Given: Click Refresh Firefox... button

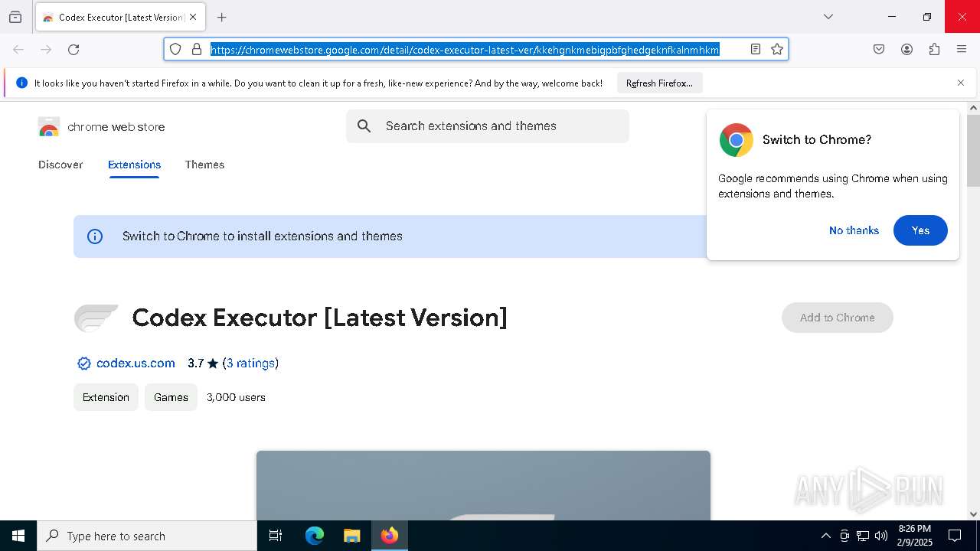Looking at the screenshot, I should pos(659,83).
